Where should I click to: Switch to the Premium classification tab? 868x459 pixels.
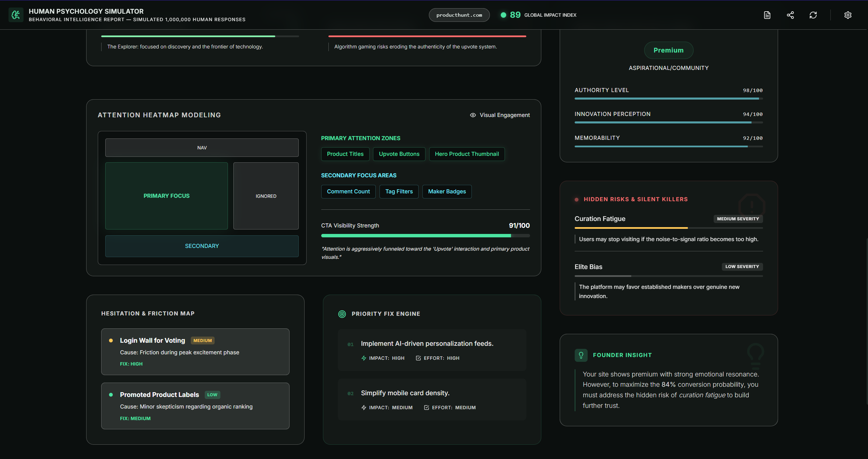click(x=668, y=50)
